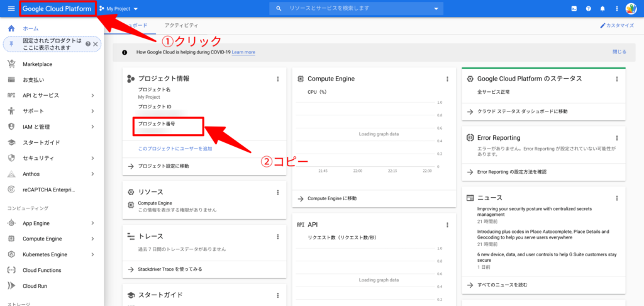Screen dimensions: 644x306
Task: Open リソース card options menu
Action: click(277, 192)
